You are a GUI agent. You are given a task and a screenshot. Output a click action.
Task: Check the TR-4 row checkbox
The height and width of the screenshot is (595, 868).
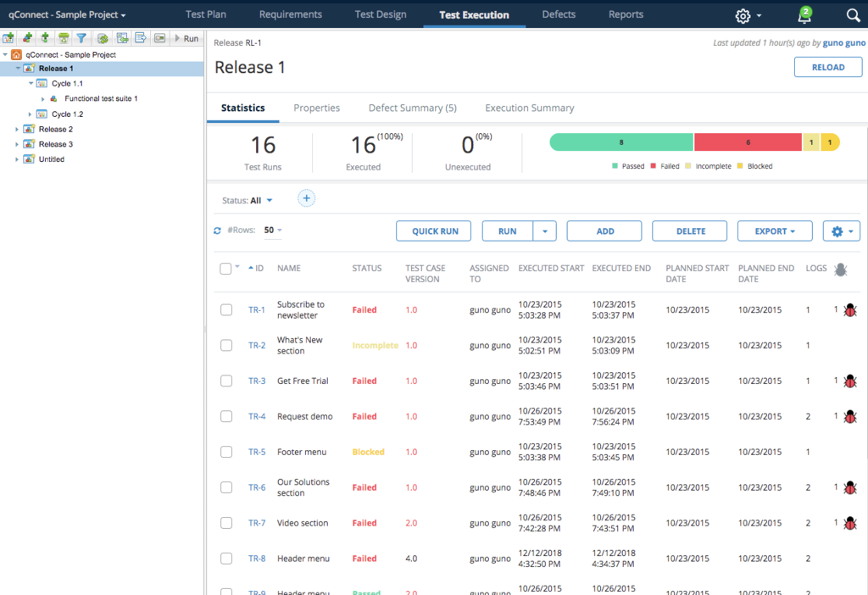[226, 416]
